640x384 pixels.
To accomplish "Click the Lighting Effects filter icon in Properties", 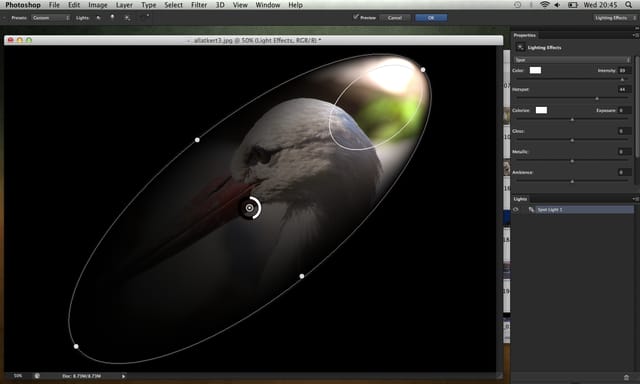I will coord(520,47).
